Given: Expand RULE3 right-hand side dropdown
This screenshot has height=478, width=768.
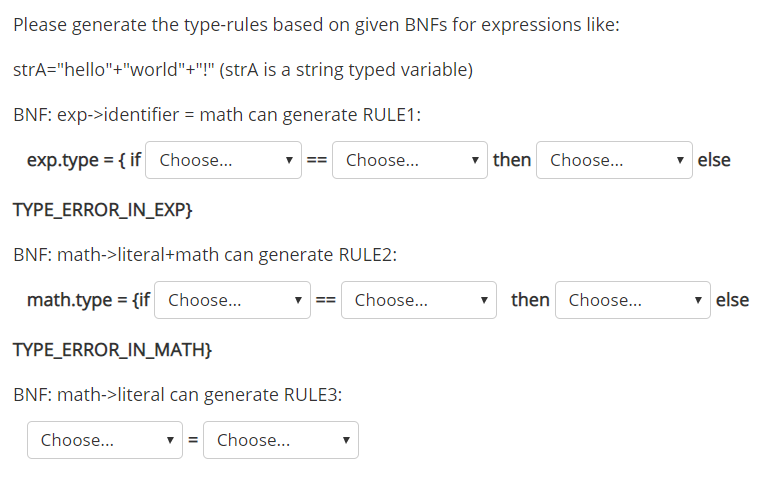Looking at the screenshot, I should (280, 440).
